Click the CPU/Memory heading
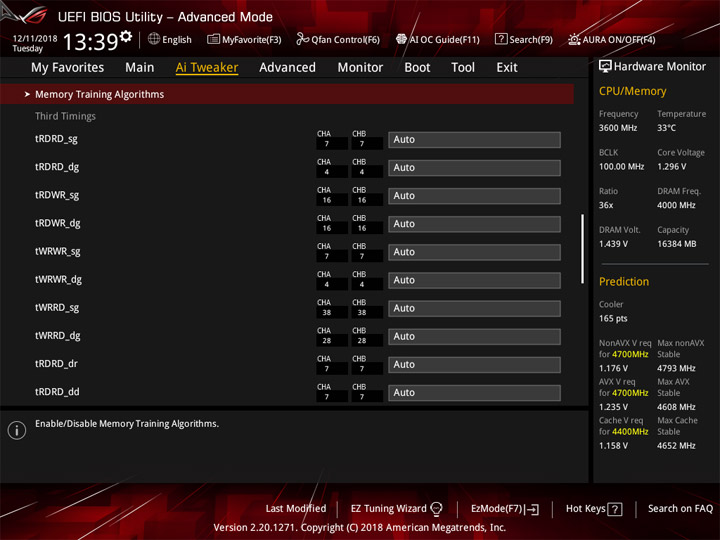The height and width of the screenshot is (540, 720). [632, 91]
